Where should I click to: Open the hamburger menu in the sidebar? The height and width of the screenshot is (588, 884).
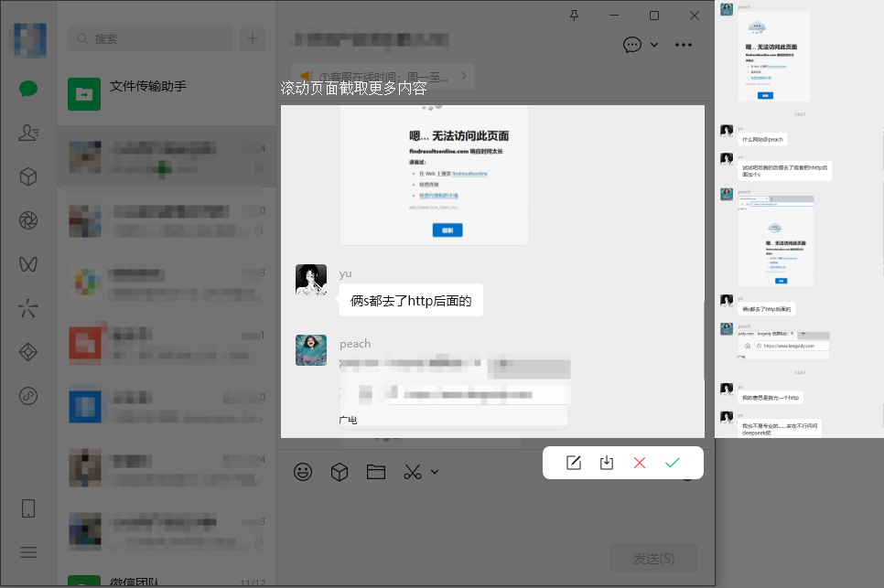[x=28, y=552]
